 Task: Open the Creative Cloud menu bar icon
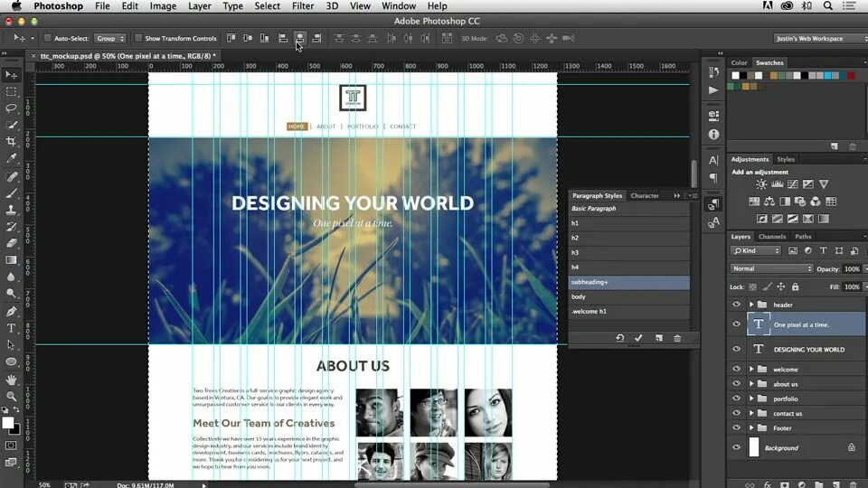click(x=787, y=6)
